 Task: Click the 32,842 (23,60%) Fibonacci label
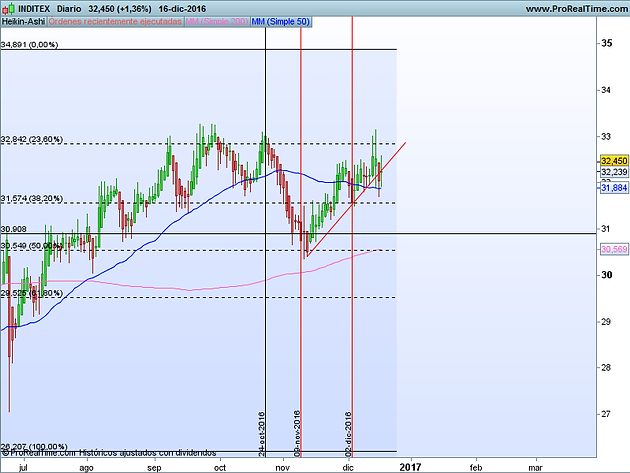pyautogui.click(x=32, y=139)
